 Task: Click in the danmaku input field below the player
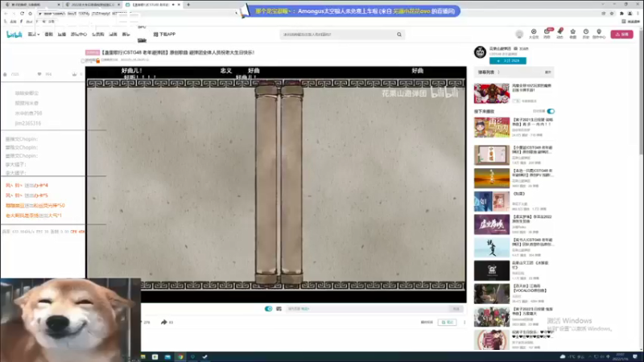[367, 309]
